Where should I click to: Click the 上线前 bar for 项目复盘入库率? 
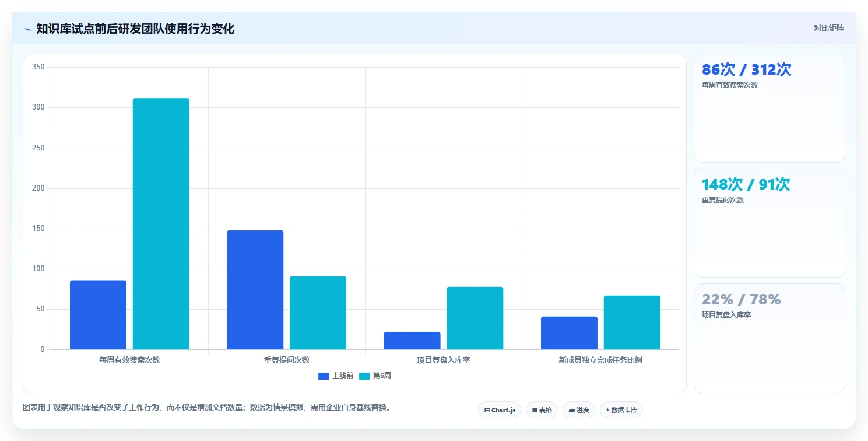pos(412,341)
